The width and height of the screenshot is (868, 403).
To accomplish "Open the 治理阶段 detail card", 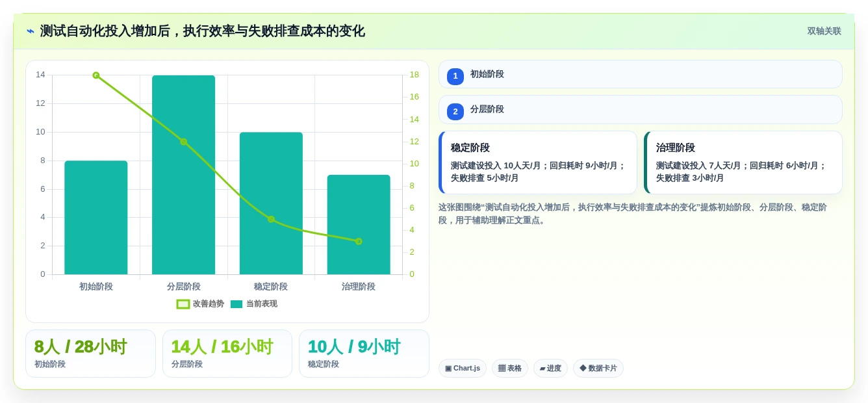I will coord(743,162).
